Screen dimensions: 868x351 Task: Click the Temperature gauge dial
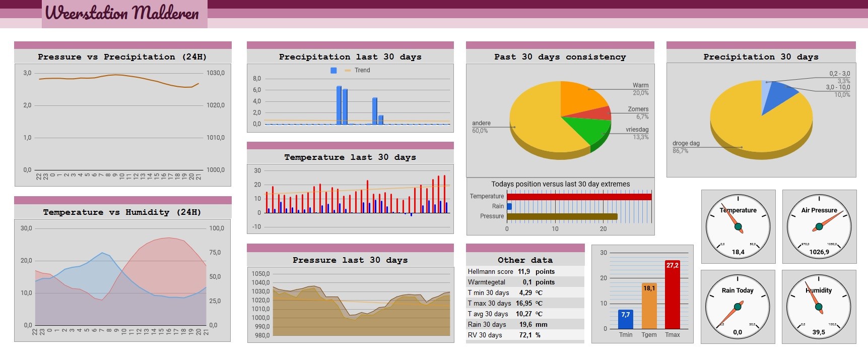738,226
